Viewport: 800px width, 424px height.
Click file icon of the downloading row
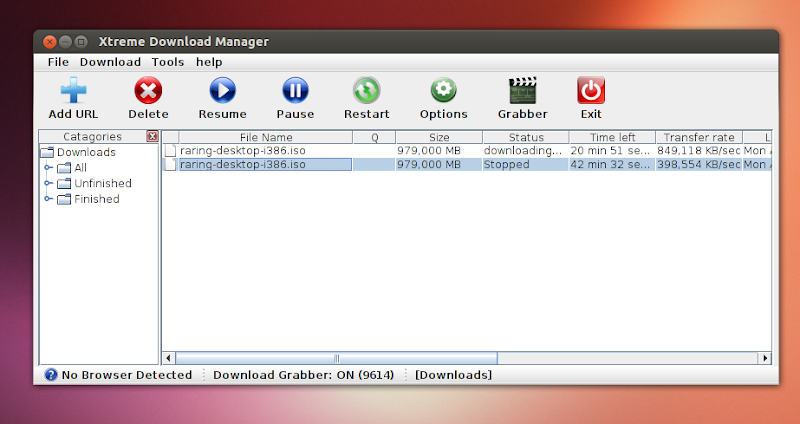[170, 151]
